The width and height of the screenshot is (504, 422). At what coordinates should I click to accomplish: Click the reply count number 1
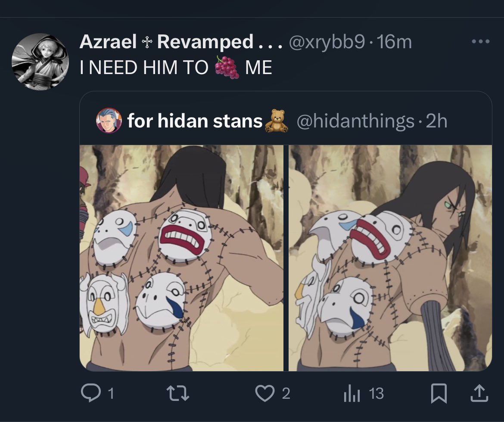pyautogui.click(x=111, y=394)
